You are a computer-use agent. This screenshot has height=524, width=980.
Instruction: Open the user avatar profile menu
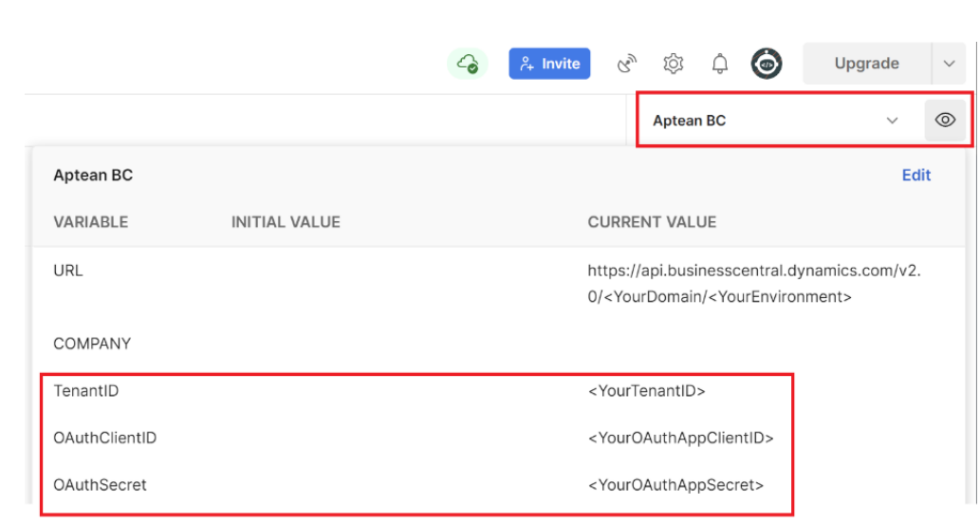pos(767,64)
